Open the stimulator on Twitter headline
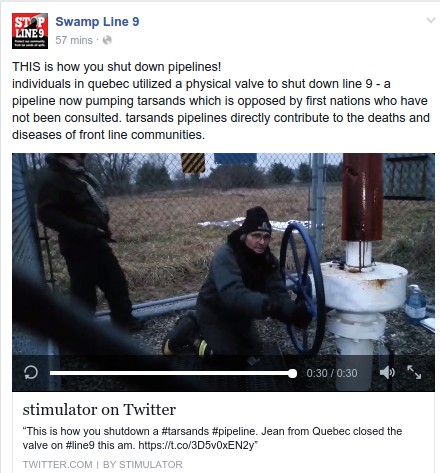 (x=99, y=410)
